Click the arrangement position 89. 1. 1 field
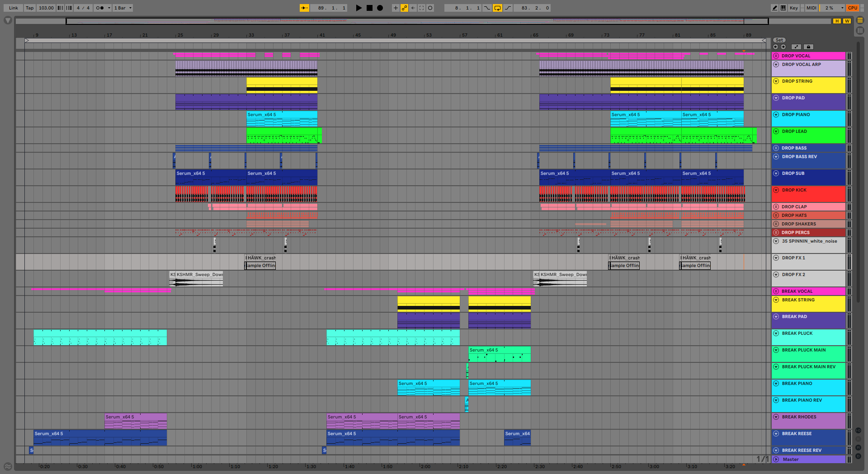Image resolution: width=868 pixels, height=474 pixels. coord(329,8)
